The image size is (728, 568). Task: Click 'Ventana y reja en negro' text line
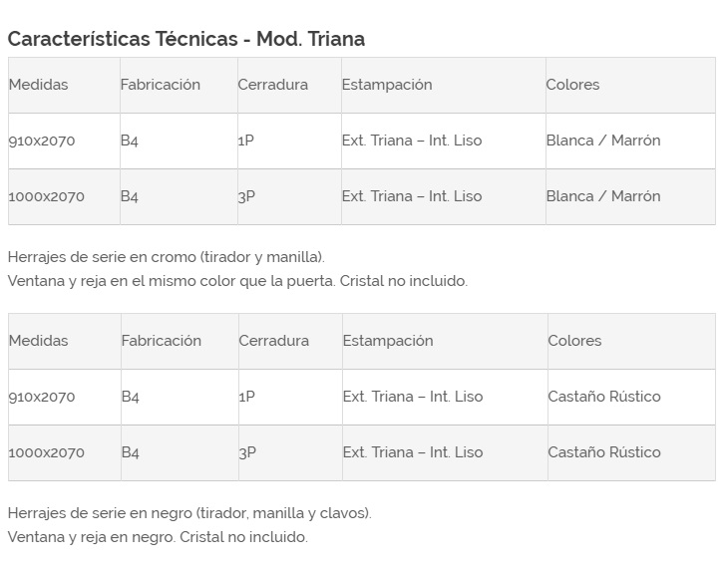(158, 537)
